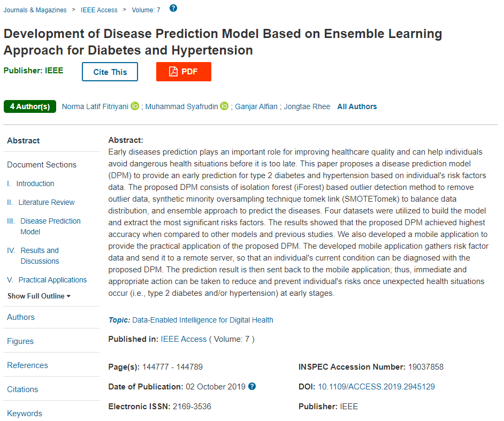The image size is (504, 421).
Task: Click the help icon next to Volume: 7
Action: click(173, 9)
